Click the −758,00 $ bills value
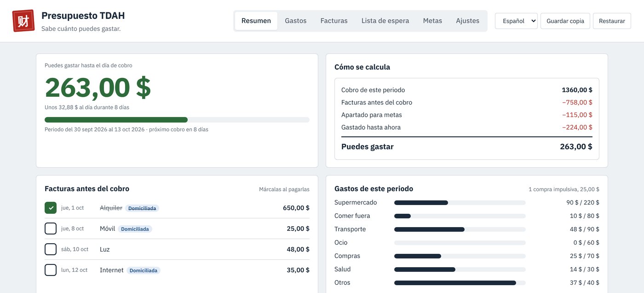This screenshot has width=644, height=293. tap(577, 102)
